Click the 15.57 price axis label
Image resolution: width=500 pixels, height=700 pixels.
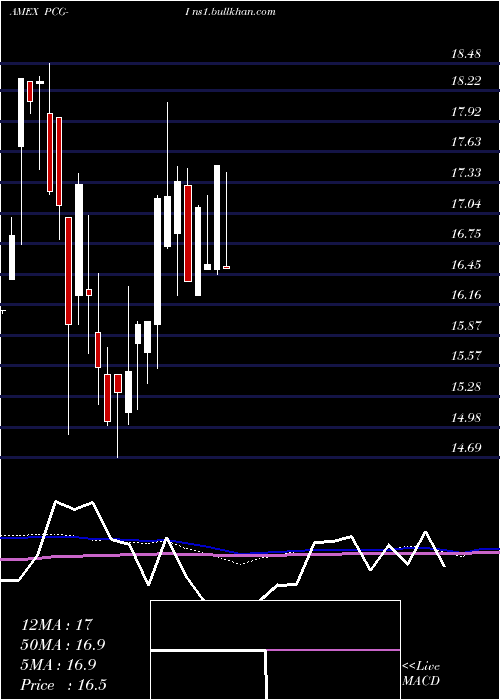[x=466, y=356]
